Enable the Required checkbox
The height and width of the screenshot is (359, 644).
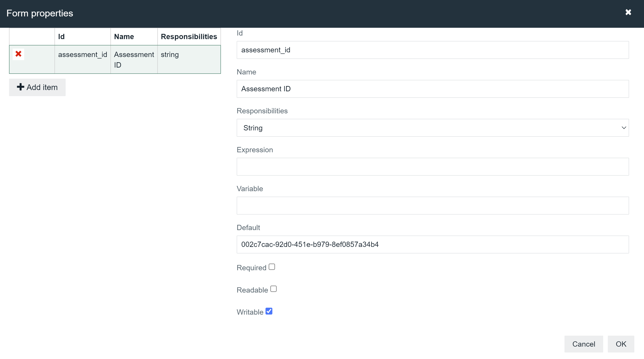click(x=272, y=266)
